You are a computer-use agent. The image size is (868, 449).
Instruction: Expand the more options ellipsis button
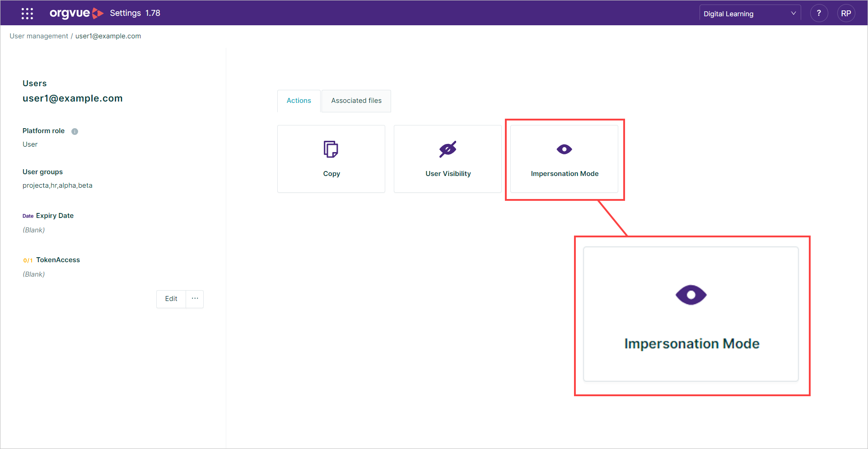[x=195, y=299]
